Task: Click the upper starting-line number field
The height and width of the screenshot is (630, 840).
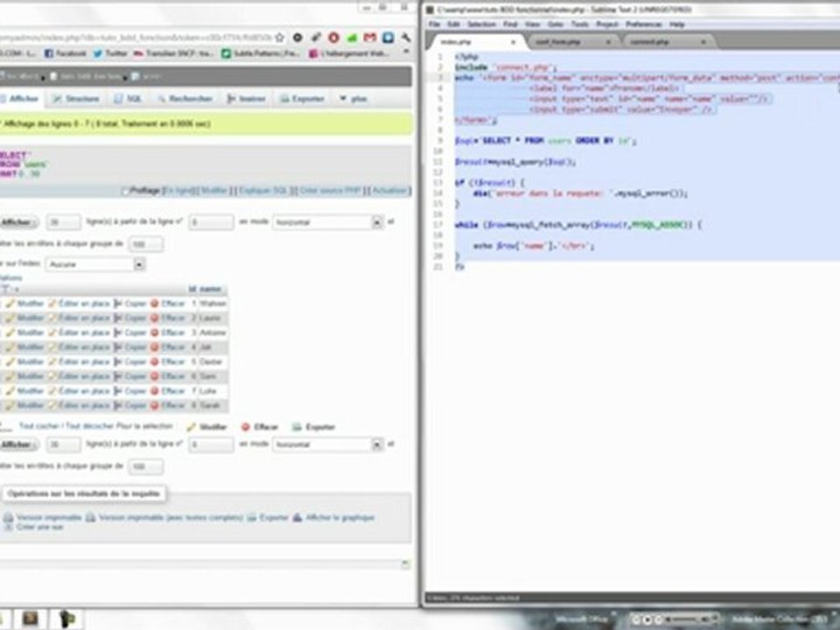Action: point(211,222)
